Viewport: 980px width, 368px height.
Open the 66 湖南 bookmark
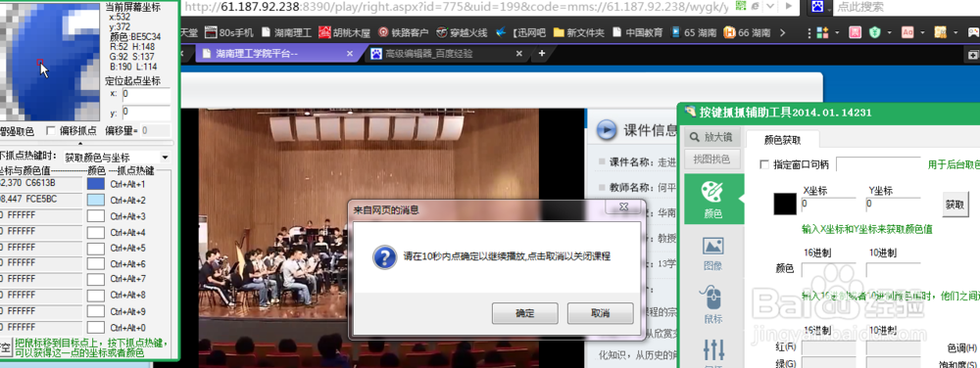tap(747, 32)
